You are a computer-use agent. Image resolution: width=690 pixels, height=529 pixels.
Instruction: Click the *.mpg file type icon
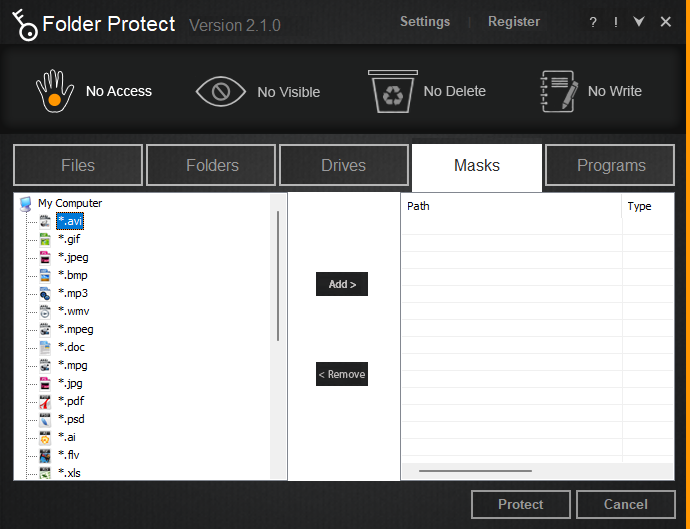(45, 366)
